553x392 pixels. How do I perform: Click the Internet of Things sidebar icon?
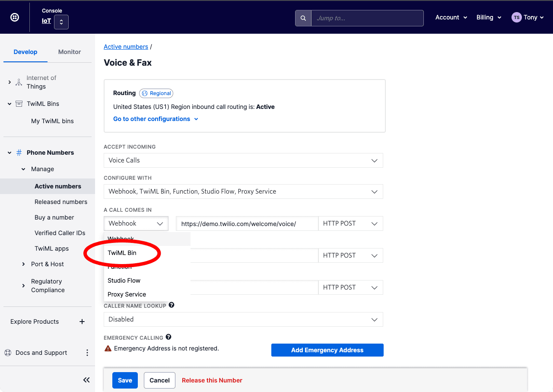point(19,82)
